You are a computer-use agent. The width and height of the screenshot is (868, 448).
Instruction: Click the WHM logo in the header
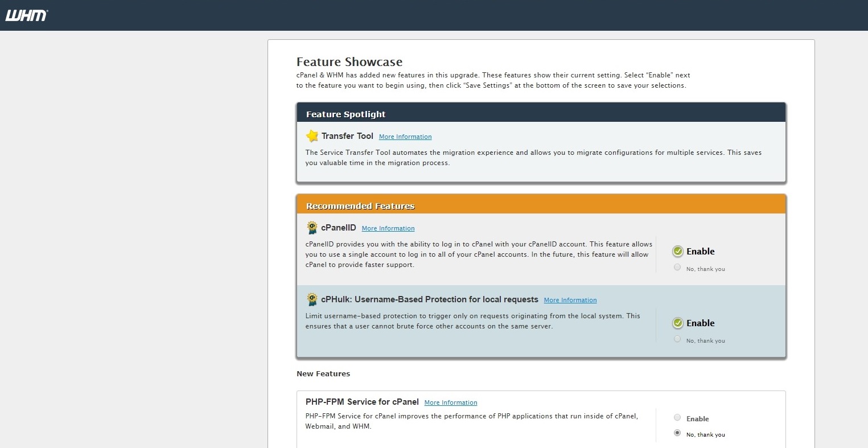coord(26,15)
